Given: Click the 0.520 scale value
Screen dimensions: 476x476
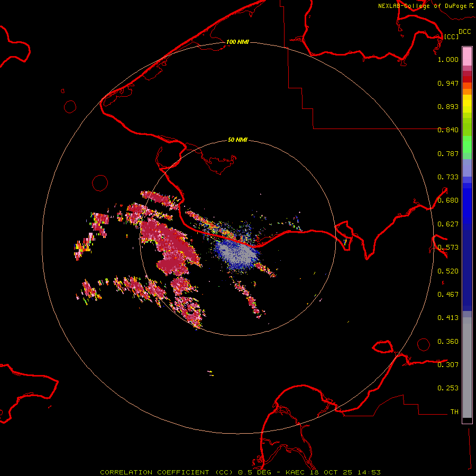Looking at the screenshot, I should click(x=448, y=271).
